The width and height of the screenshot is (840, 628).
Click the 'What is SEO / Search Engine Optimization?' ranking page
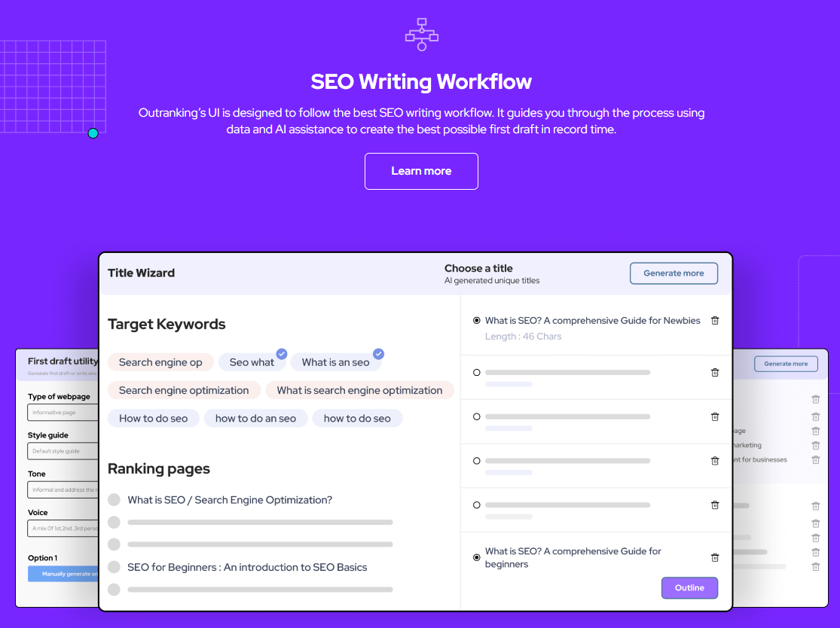point(230,500)
